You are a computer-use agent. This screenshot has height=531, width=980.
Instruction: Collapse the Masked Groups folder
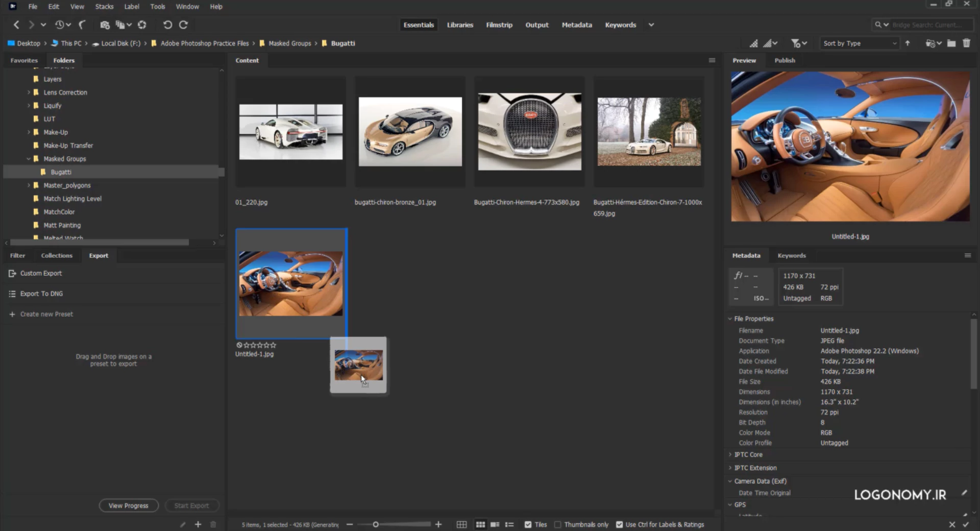coord(29,159)
